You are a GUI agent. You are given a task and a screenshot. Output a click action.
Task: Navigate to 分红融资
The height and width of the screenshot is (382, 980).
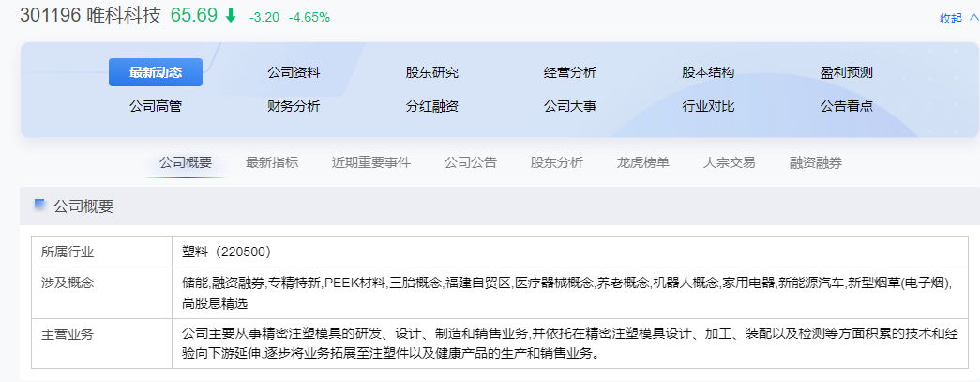(x=432, y=106)
